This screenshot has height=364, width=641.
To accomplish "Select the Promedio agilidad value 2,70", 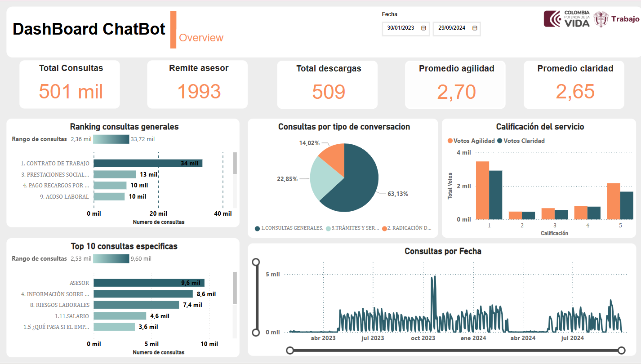I will tap(456, 91).
